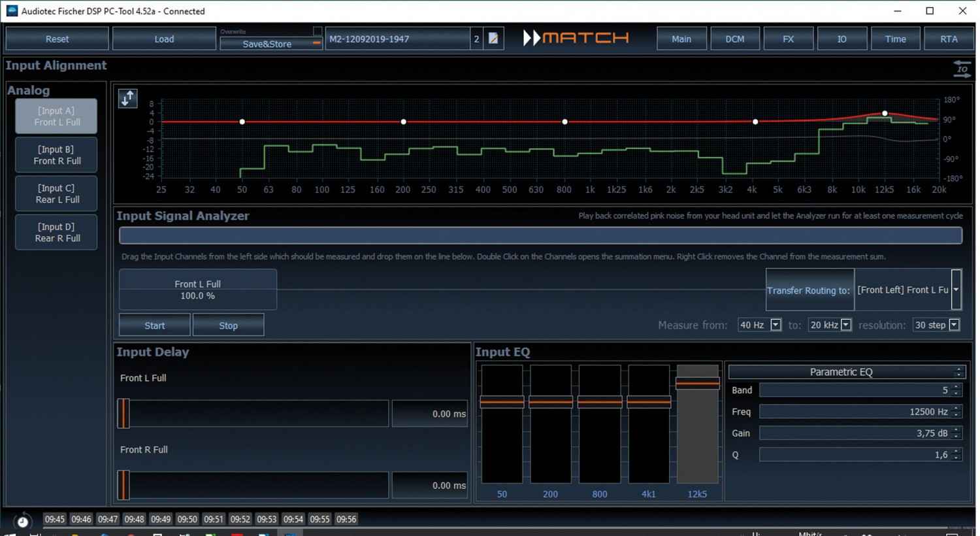
Task: Open the RTA tab
Action: click(x=949, y=39)
